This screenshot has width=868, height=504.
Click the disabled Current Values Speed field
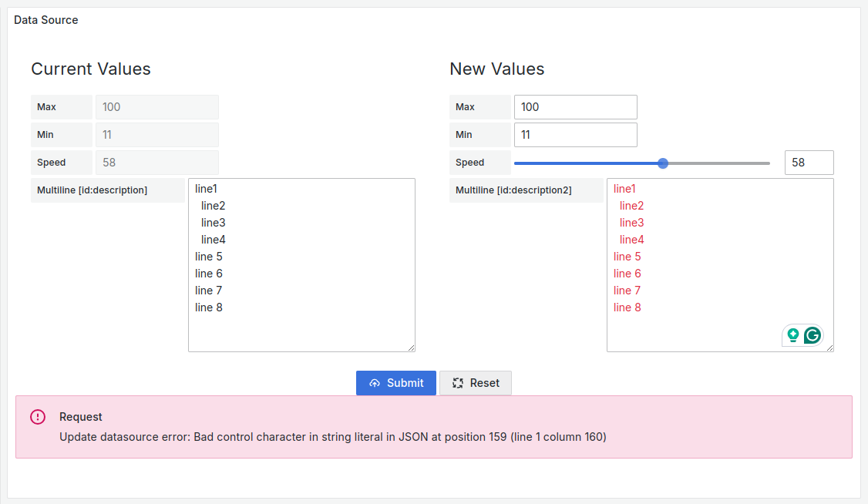[x=156, y=163]
